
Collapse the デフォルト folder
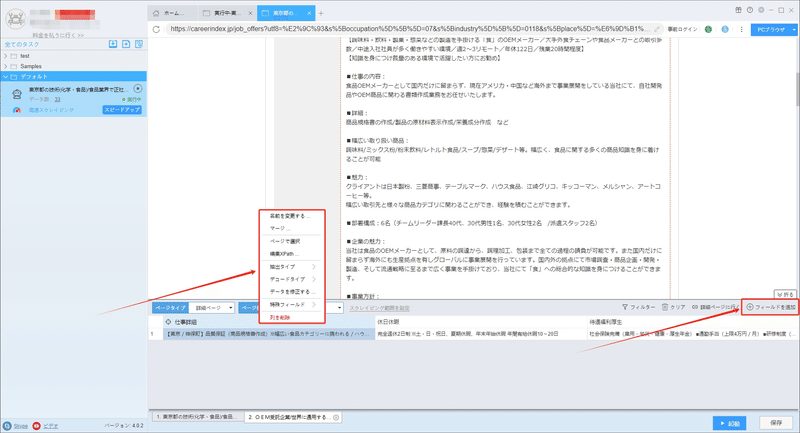[x=6, y=77]
